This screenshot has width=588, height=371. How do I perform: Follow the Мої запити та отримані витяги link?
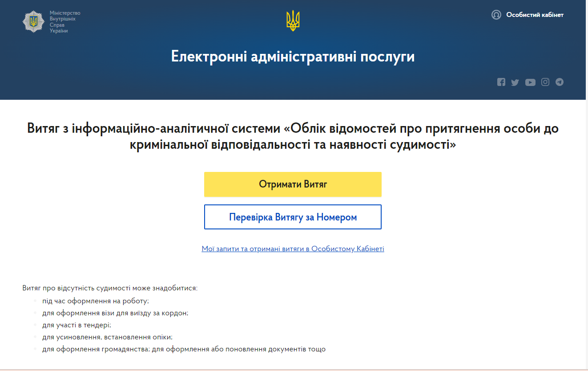coord(293,249)
